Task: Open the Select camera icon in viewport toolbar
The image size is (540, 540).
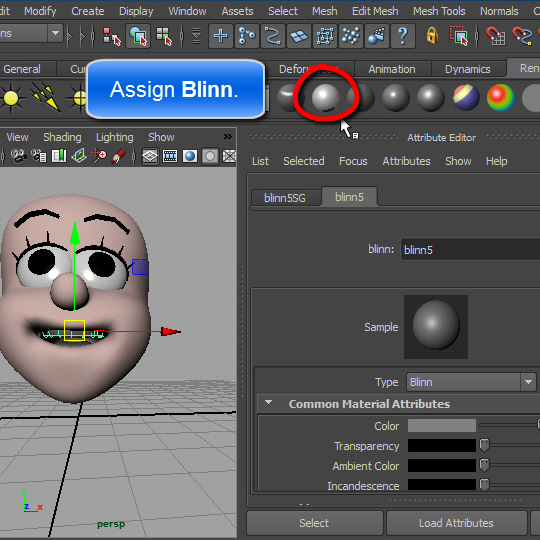Action: pos(19,156)
